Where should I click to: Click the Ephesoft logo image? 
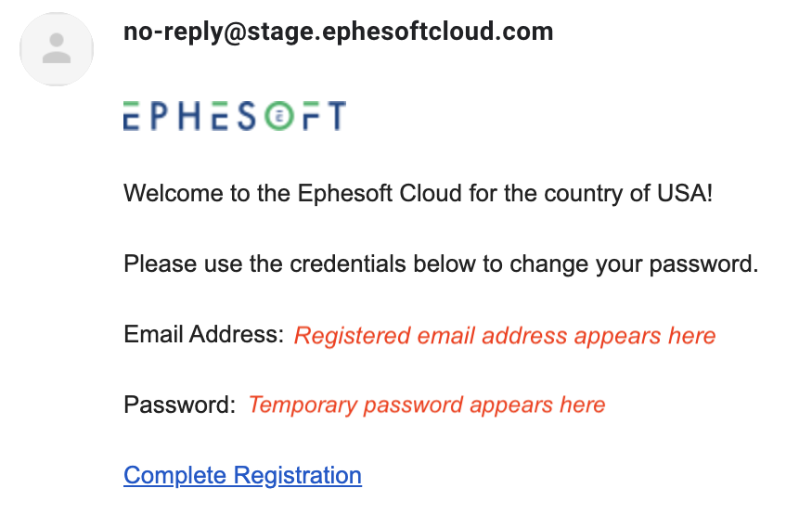point(235,115)
